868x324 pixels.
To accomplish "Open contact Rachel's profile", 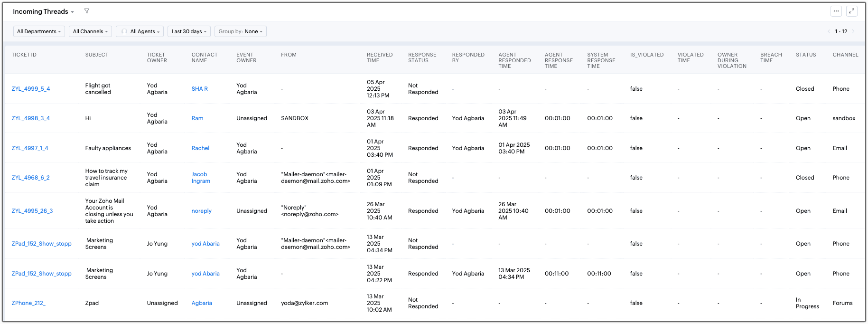I will 200,148.
